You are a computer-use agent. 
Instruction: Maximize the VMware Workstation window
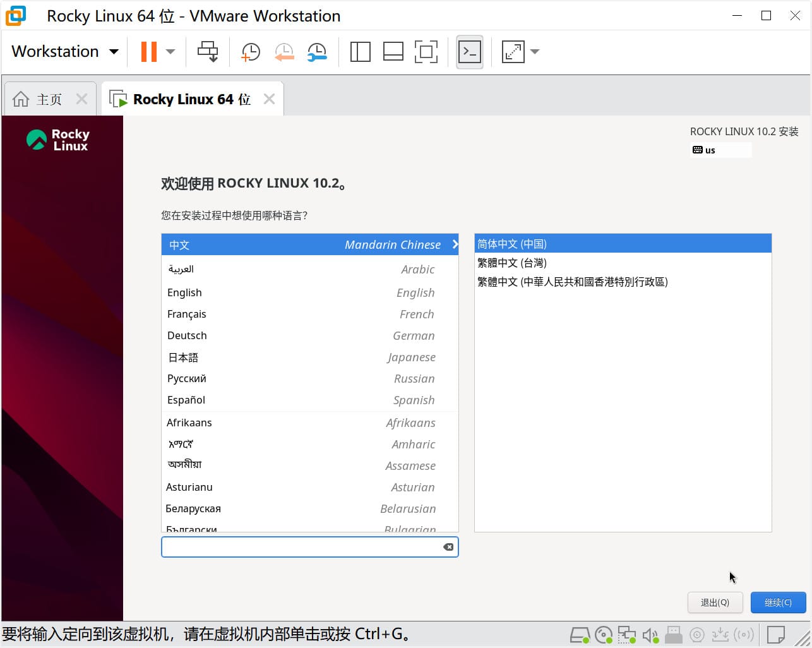pos(766,16)
